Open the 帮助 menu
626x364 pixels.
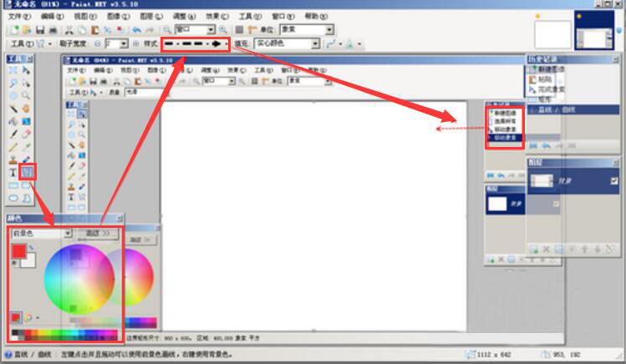point(316,17)
